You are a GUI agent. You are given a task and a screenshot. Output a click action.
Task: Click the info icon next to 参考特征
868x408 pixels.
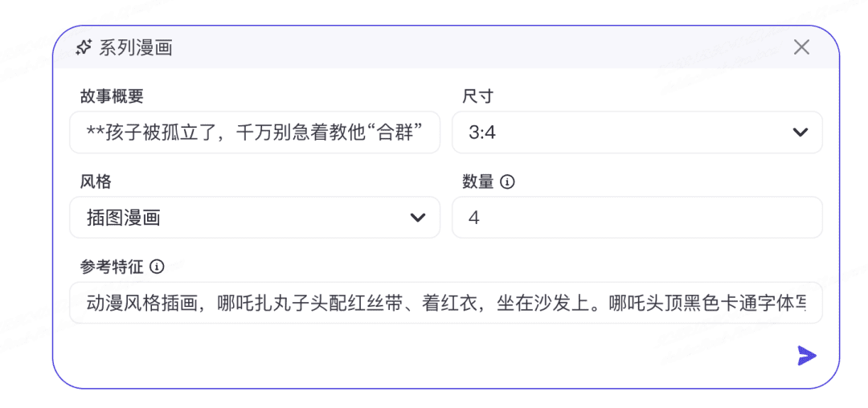158,267
